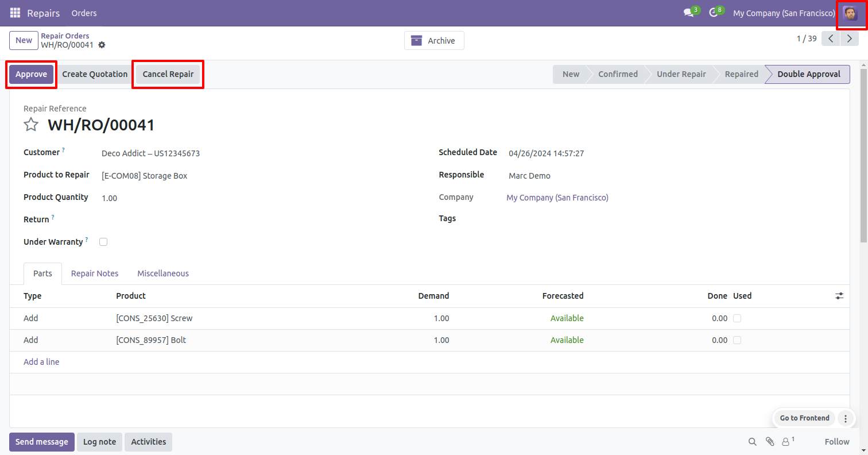Check the Used box for Screw
The width and height of the screenshot is (868, 455).
(x=737, y=318)
